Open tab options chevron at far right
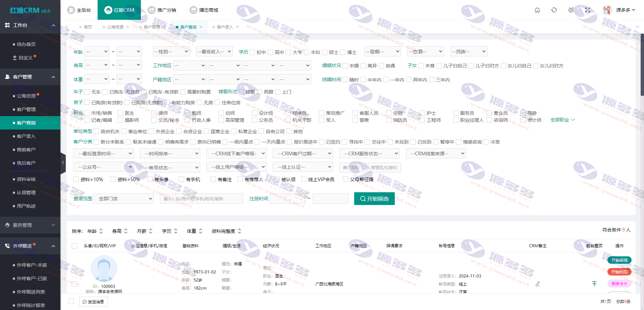This screenshot has width=644, height=310. [x=637, y=27]
